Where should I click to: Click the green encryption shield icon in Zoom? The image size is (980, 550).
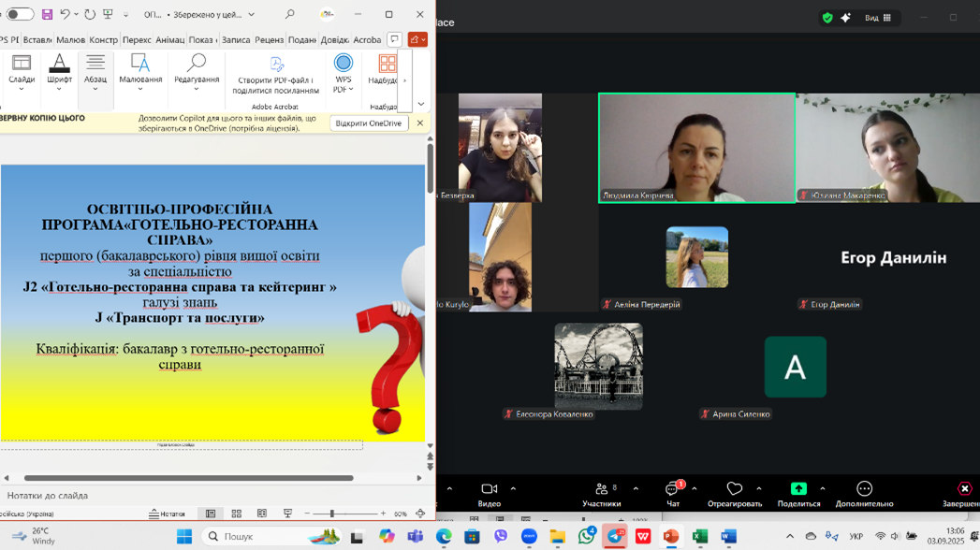827,18
